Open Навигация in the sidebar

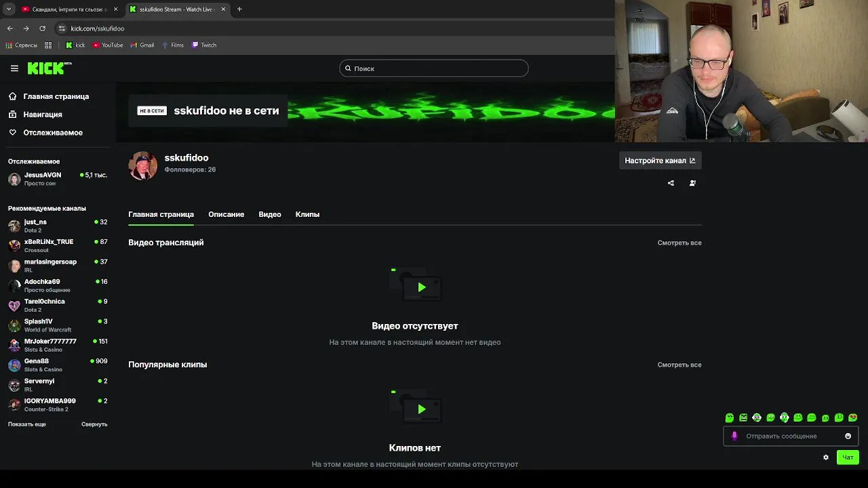tap(43, 115)
